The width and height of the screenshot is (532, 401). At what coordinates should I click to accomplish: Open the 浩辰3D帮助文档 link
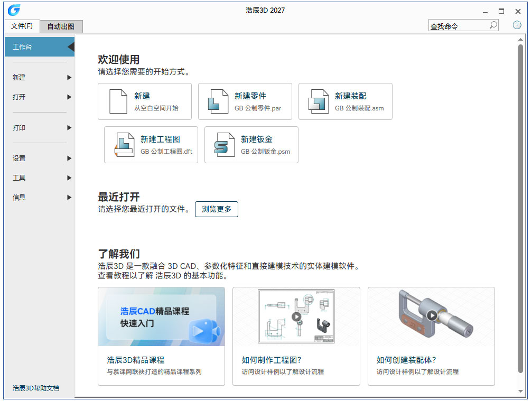coord(36,388)
